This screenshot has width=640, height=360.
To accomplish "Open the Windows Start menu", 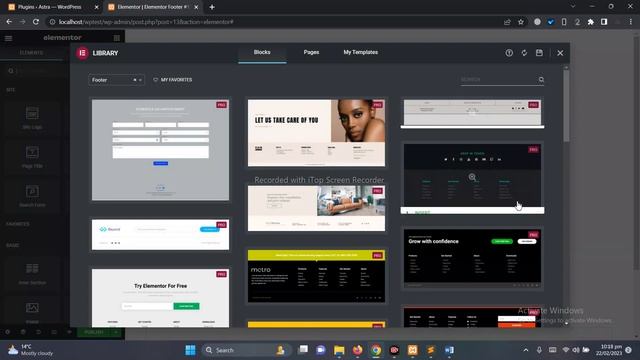I will (190, 350).
